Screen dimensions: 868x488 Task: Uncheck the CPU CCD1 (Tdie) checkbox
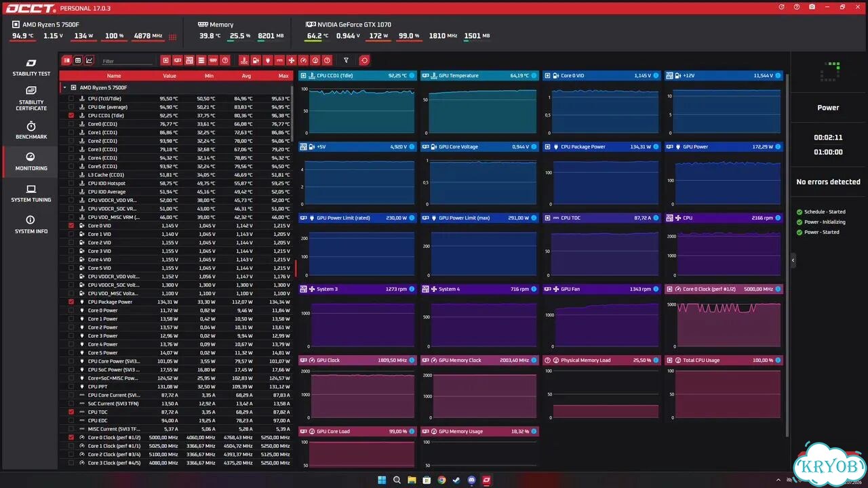coord(71,116)
